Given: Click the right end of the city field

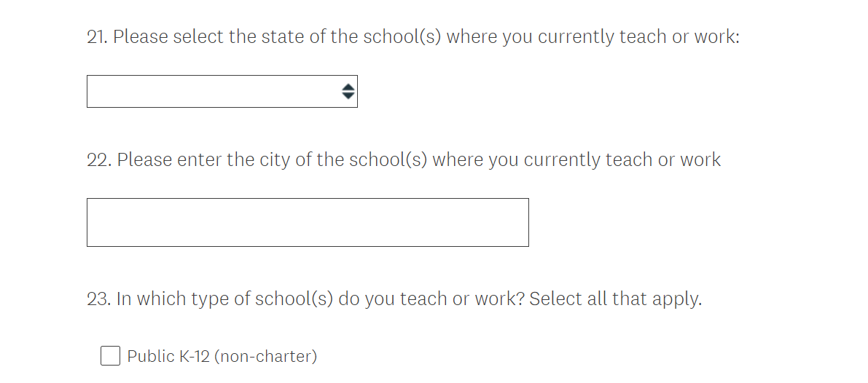Looking at the screenshot, I should tap(510, 222).
